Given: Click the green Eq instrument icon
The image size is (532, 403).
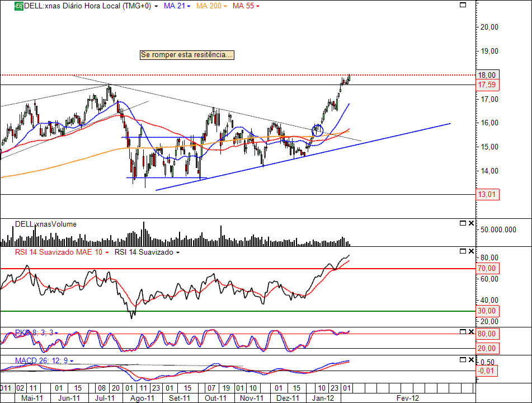Looking at the screenshot, I should [18, 6].
